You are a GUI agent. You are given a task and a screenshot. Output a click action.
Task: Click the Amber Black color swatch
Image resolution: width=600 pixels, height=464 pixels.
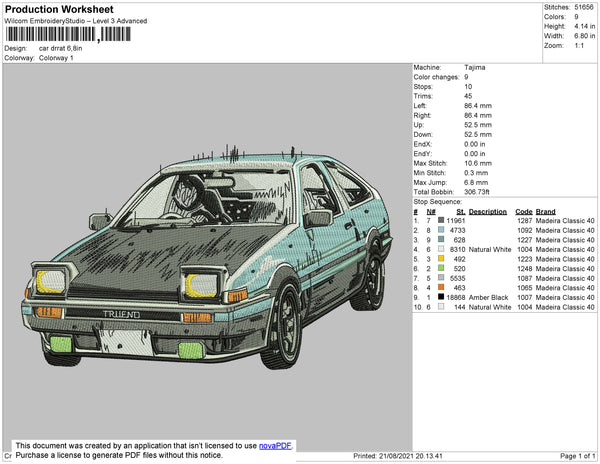(x=441, y=297)
